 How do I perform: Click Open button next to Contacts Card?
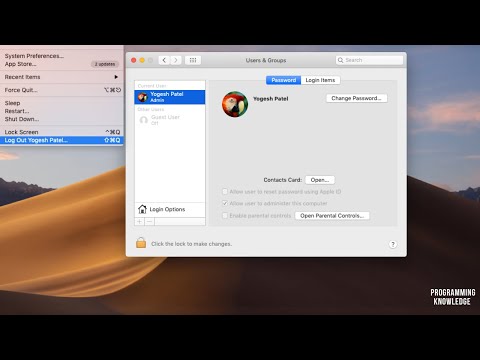[x=320, y=180]
